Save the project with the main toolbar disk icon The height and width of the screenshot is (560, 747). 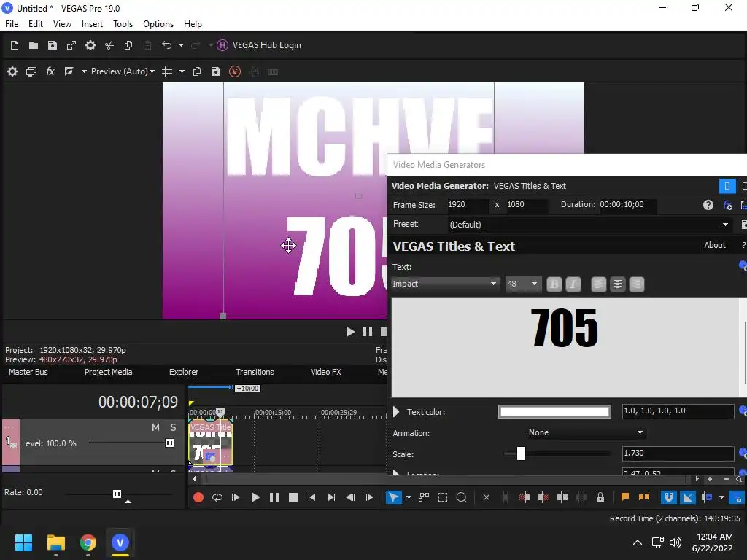pos(53,45)
